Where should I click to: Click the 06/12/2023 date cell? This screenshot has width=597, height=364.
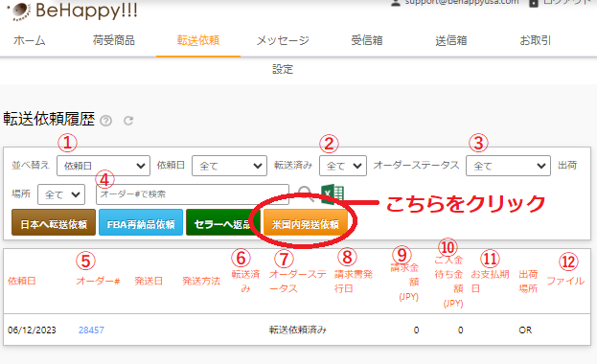pos(32,330)
